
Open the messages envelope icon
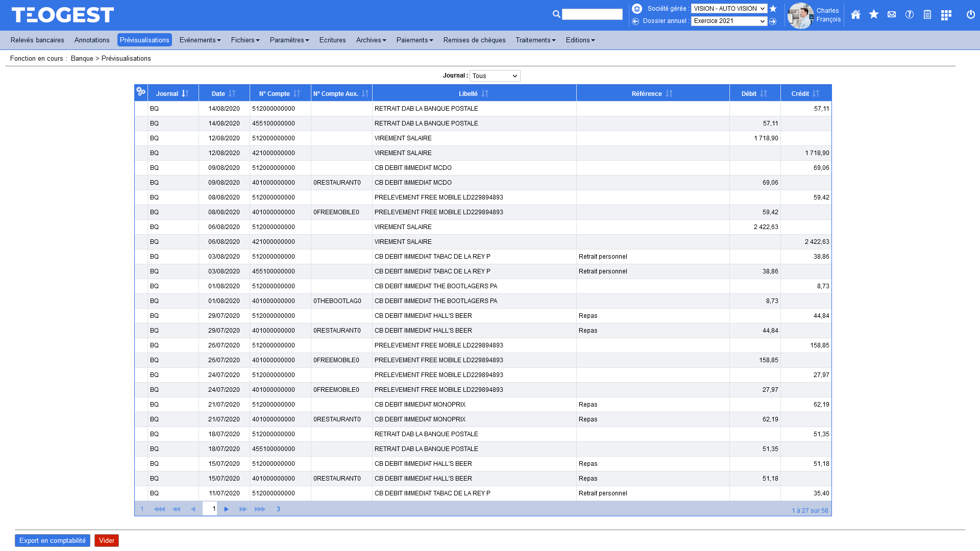tap(892, 15)
